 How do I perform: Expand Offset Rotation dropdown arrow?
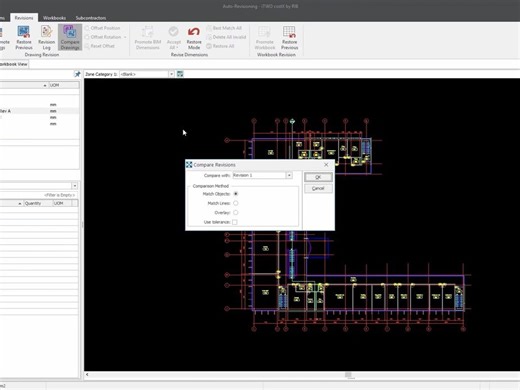(125, 37)
